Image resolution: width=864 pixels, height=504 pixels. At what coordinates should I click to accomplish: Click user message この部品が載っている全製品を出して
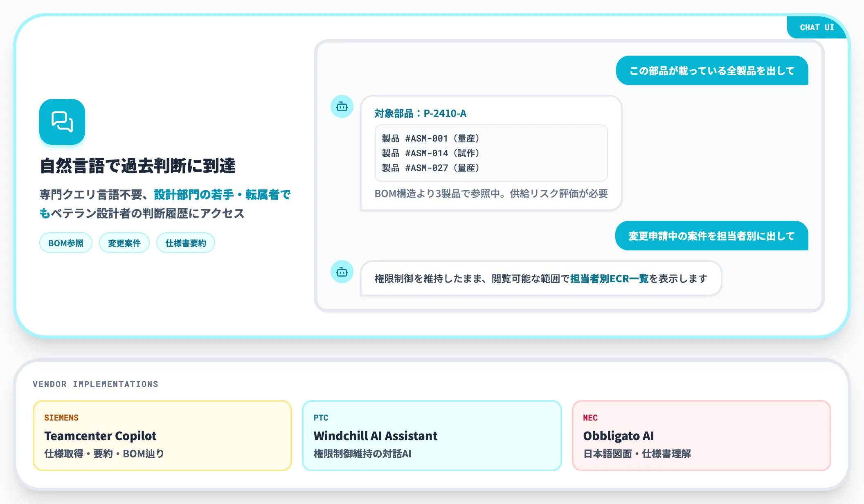712,70
